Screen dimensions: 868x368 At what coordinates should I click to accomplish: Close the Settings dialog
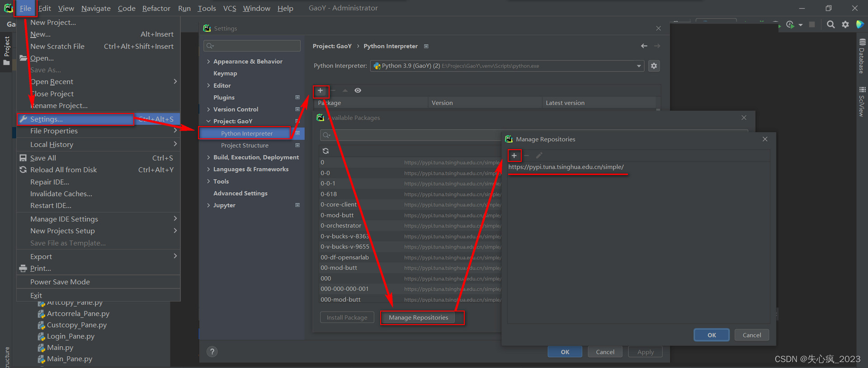(658, 28)
